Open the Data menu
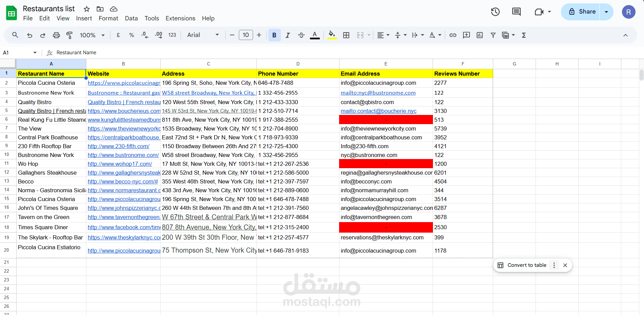 point(131,18)
